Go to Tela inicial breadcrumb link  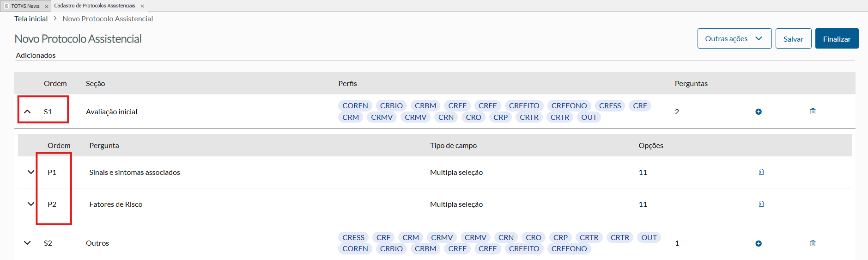point(31,19)
